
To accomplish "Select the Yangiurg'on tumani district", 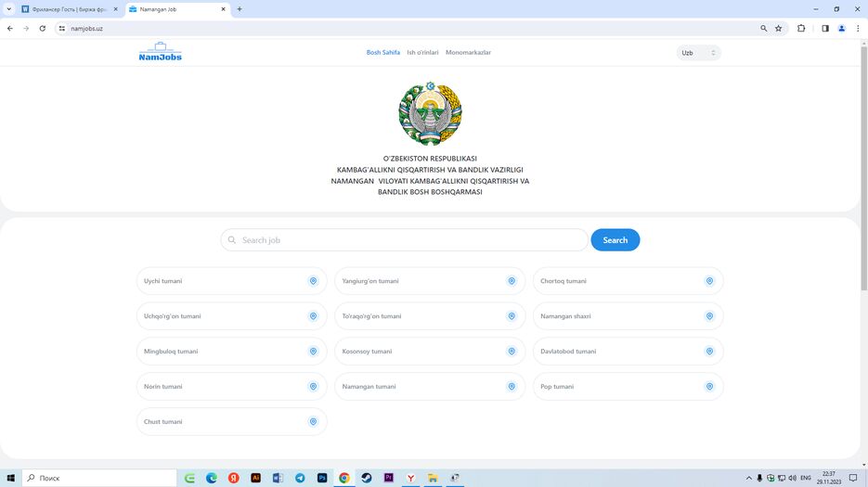I will (430, 281).
